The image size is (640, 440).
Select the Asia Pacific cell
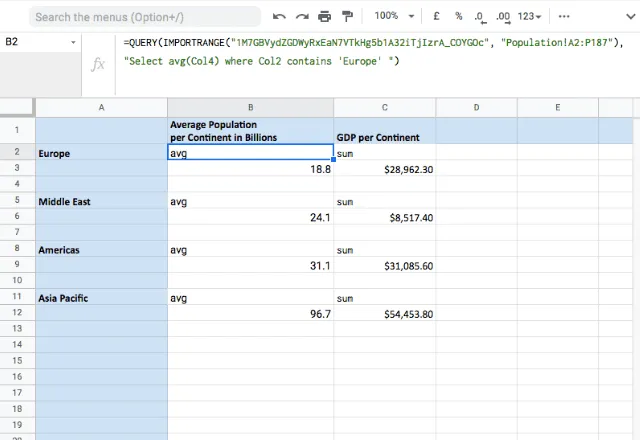point(101,298)
